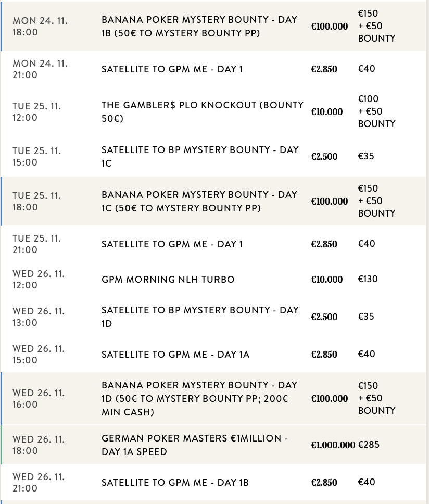Select Satellite to GPM ME Day 1B
The image size is (429, 504).
click(x=175, y=482)
